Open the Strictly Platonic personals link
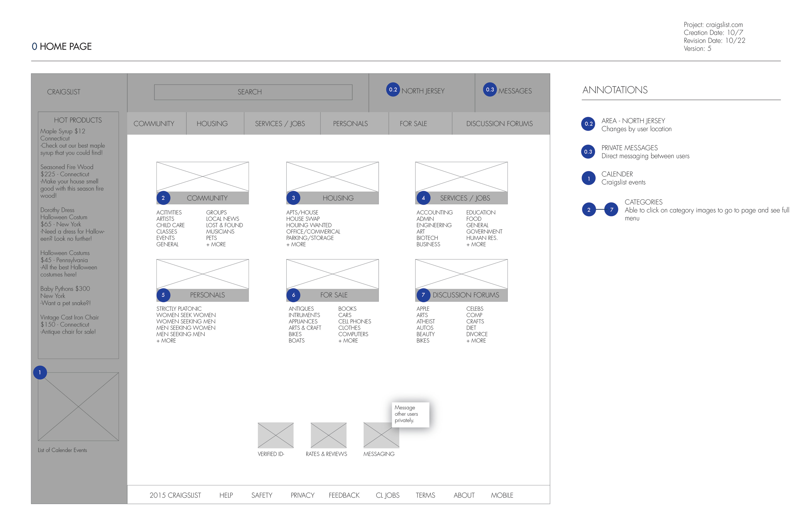The height and width of the screenshot is (525, 812). (x=179, y=308)
